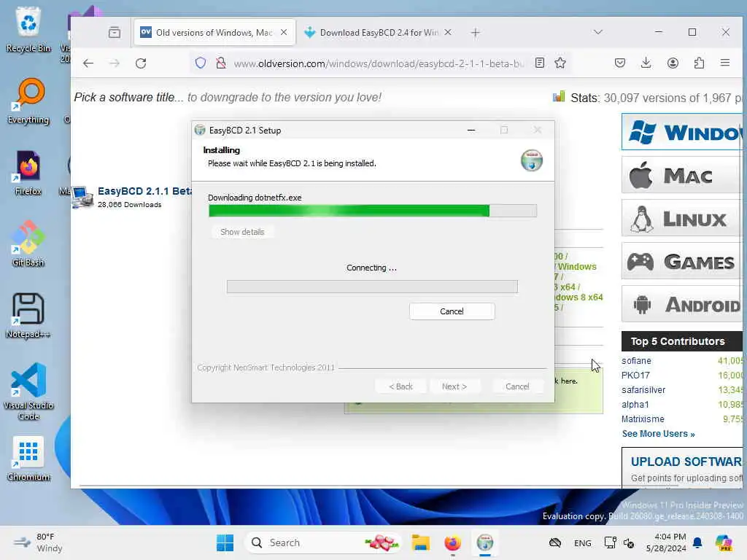Toggle reader view in the address bar

539,63
